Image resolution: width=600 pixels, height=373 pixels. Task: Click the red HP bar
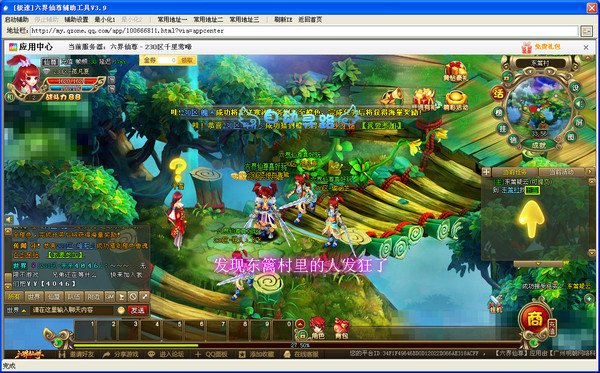(72, 81)
